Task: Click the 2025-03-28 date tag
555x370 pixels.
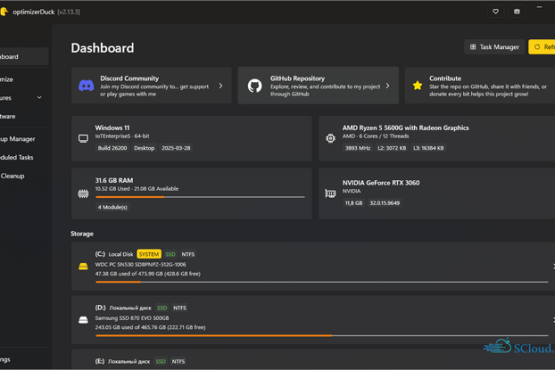Action: (x=176, y=148)
